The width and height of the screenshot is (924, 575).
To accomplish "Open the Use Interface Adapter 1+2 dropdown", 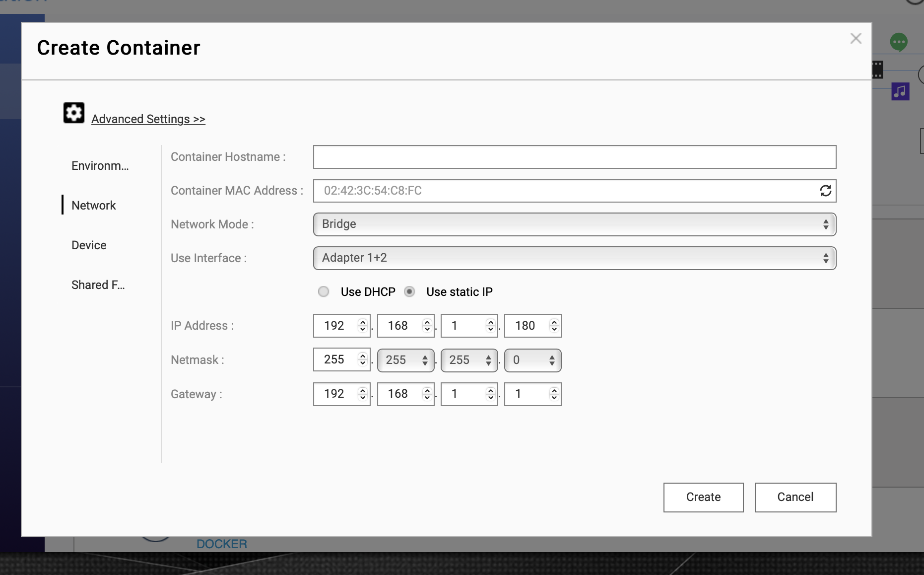I will (575, 258).
